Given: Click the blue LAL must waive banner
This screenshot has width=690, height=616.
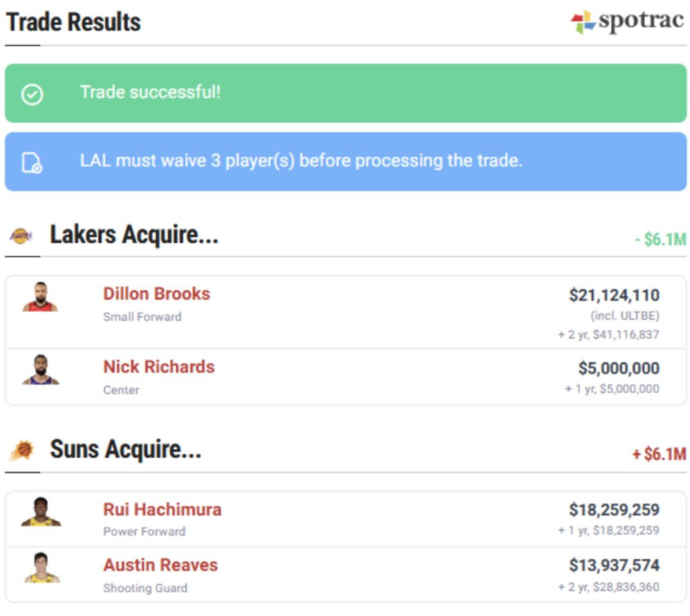Looking at the screenshot, I should click(x=345, y=162).
